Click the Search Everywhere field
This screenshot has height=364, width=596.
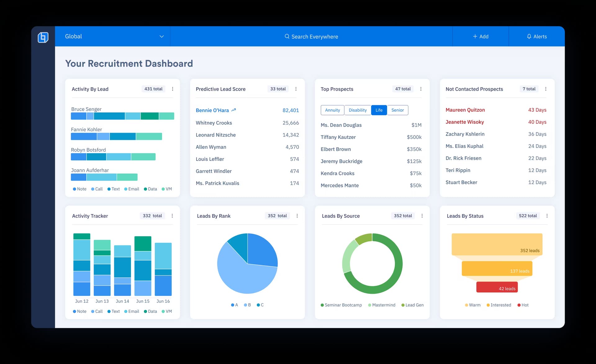pos(311,37)
